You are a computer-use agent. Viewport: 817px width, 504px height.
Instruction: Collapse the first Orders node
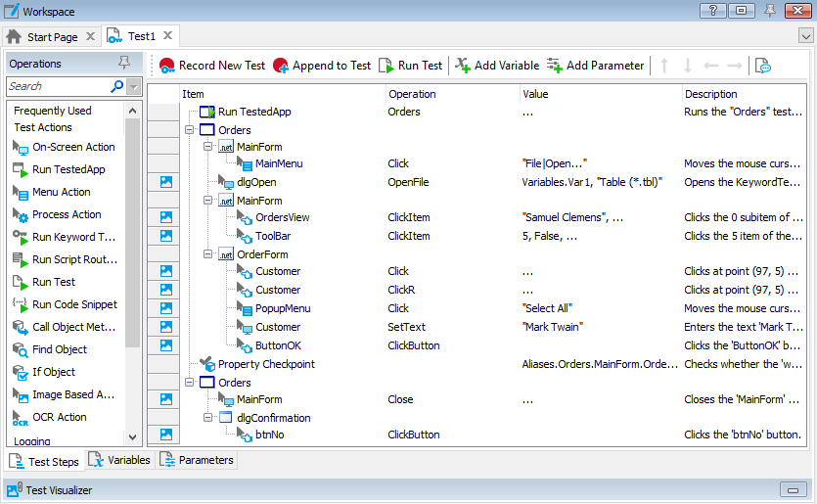[x=189, y=130]
